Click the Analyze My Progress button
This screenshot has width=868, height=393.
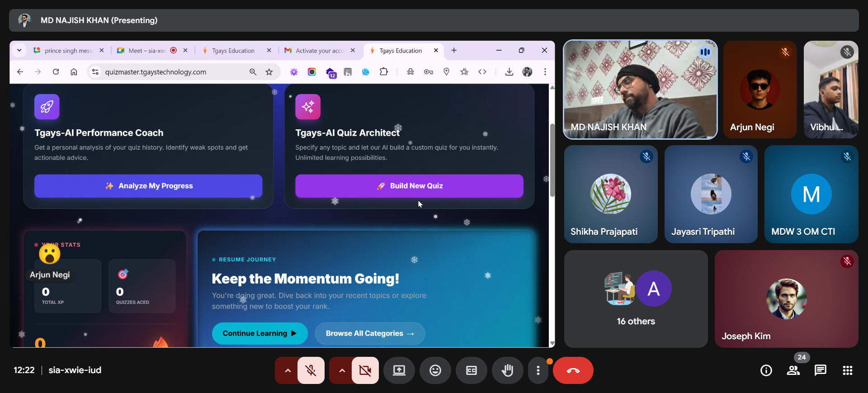pos(148,186)
